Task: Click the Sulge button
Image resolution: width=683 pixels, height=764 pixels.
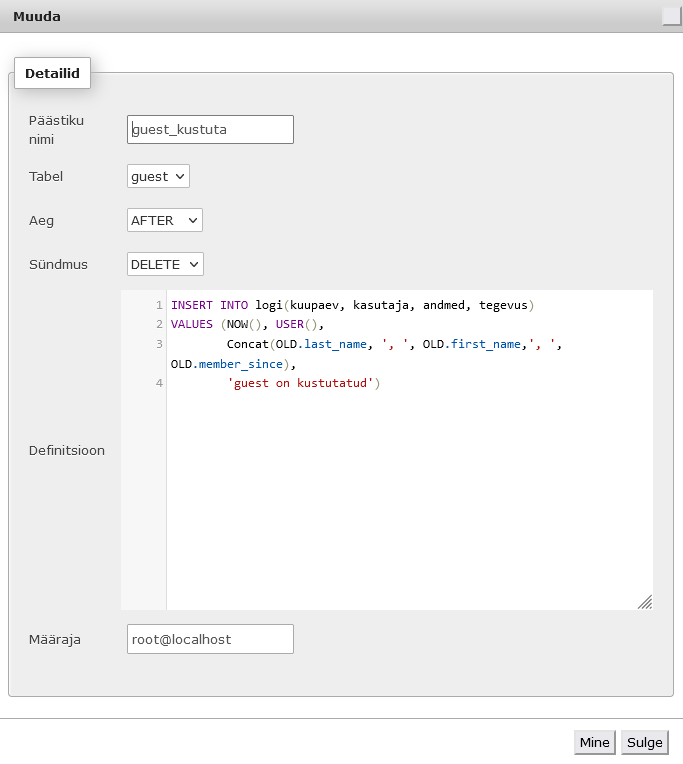Action: pyautogui.click(x=645, y=742)
